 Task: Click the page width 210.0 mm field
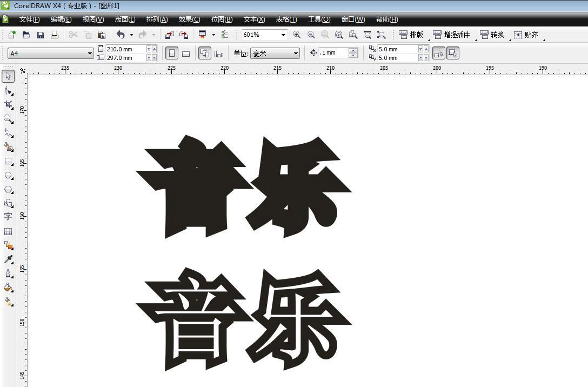tap(125, 49)
